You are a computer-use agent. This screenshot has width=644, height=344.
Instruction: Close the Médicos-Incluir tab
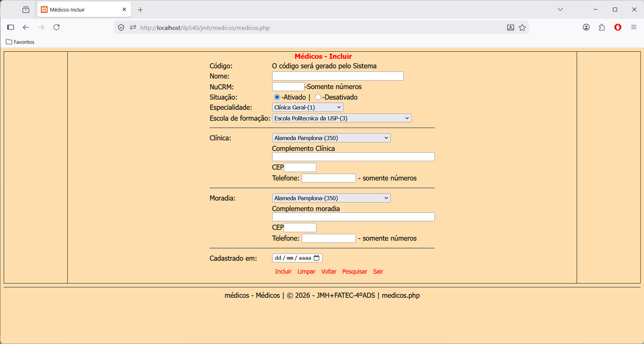tap(124, 9)
